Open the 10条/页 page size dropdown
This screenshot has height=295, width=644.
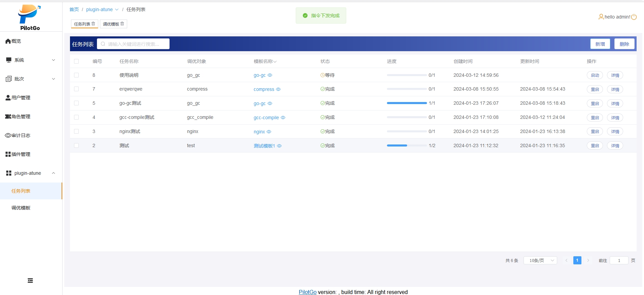(540, 260)
